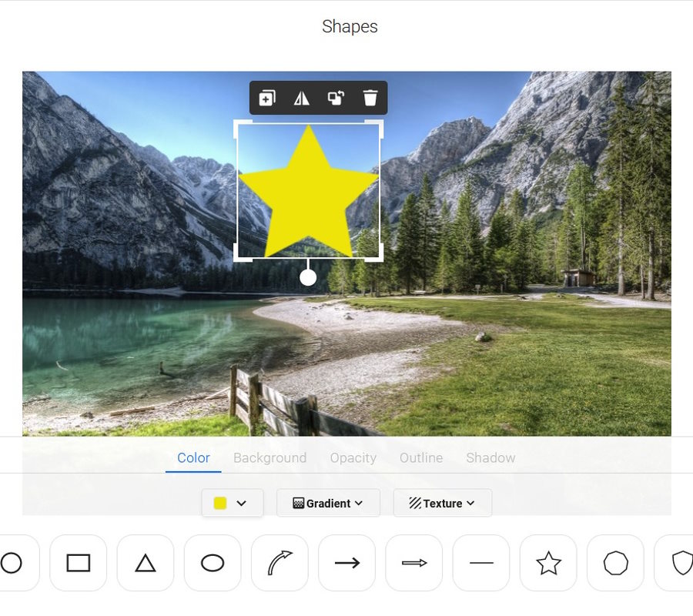Screen dimensions: 693x616
Task: Click the duplicate shape icon
Action: [266, 98]
